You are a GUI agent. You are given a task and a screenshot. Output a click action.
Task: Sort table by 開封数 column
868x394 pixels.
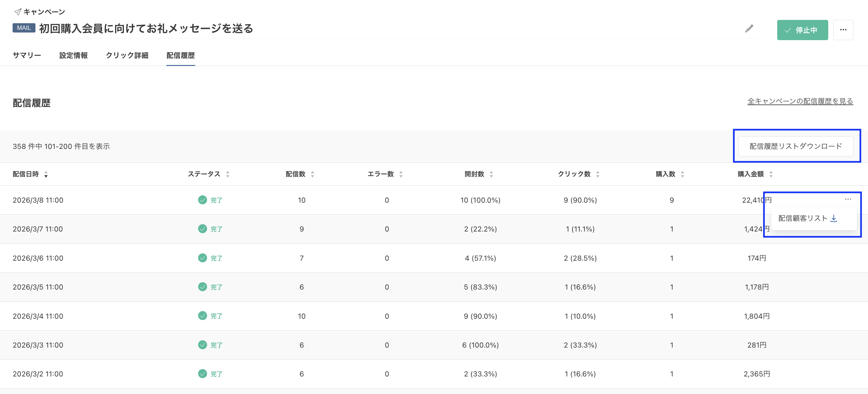pyautogui.click(x=491, y=174)
